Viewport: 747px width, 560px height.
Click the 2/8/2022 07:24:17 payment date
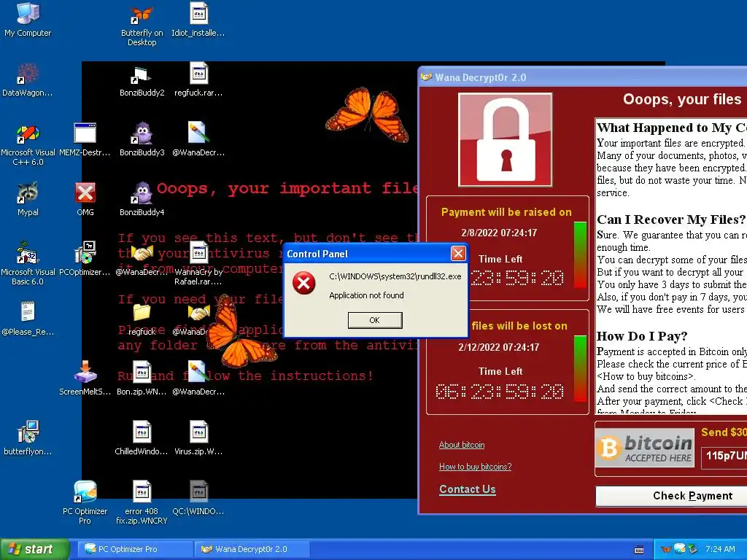pos(499,233)
